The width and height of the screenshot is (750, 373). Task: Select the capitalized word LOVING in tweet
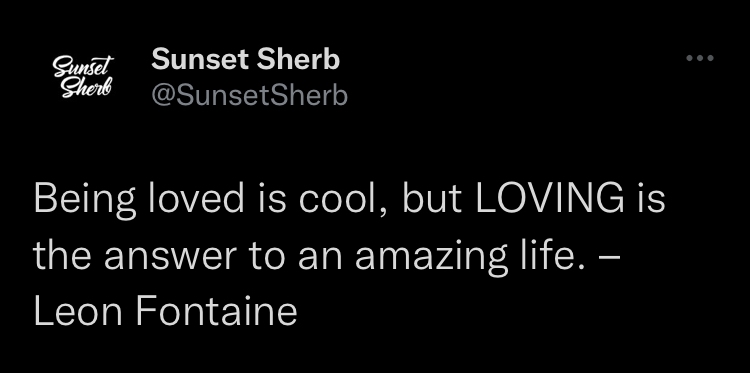click(550, 198)
